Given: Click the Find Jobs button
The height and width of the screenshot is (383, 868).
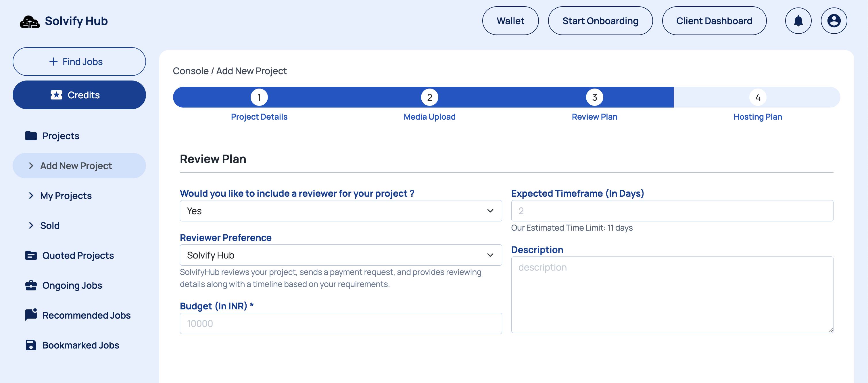Looking at the screenshot, I should point(79,62).
